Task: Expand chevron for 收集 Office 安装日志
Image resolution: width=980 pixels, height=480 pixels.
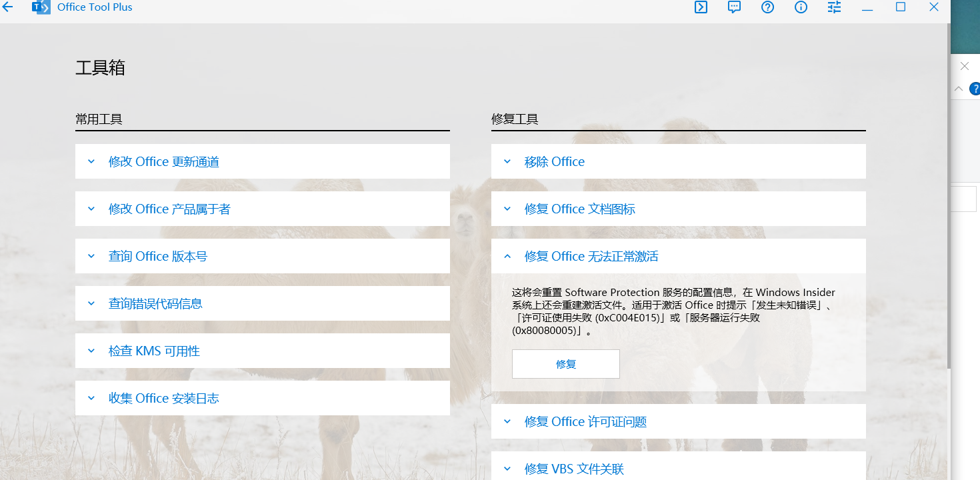Action: click(x=91, y=398)
